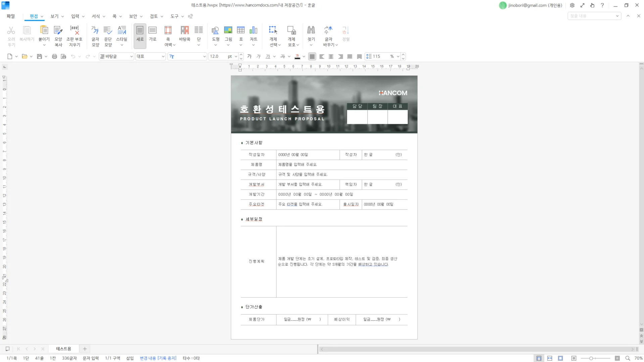
Task: Click the 변경 내용 [기록 중지] status link
Action: [x=158, y=358]
